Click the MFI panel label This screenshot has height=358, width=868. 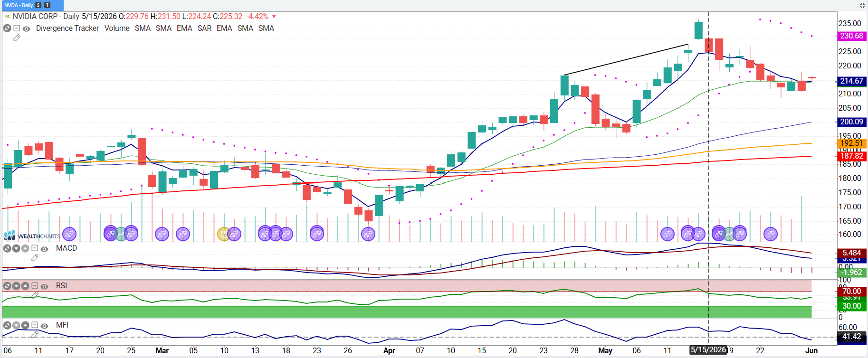(62, 325)
